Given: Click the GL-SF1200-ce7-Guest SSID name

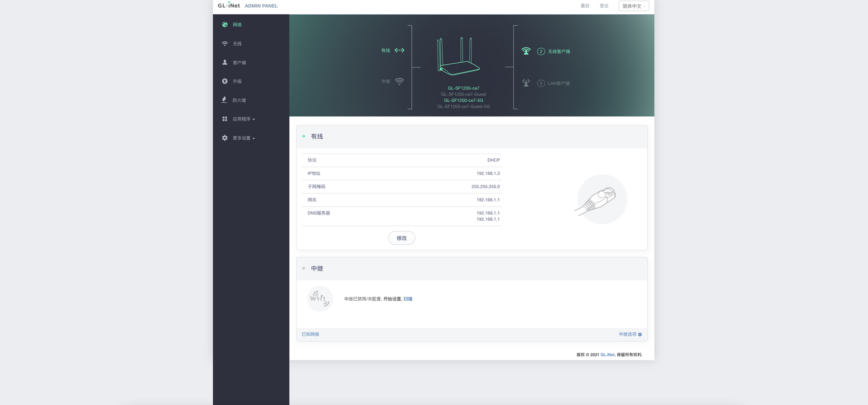Looking at the screenshot, I should point(463,94).
